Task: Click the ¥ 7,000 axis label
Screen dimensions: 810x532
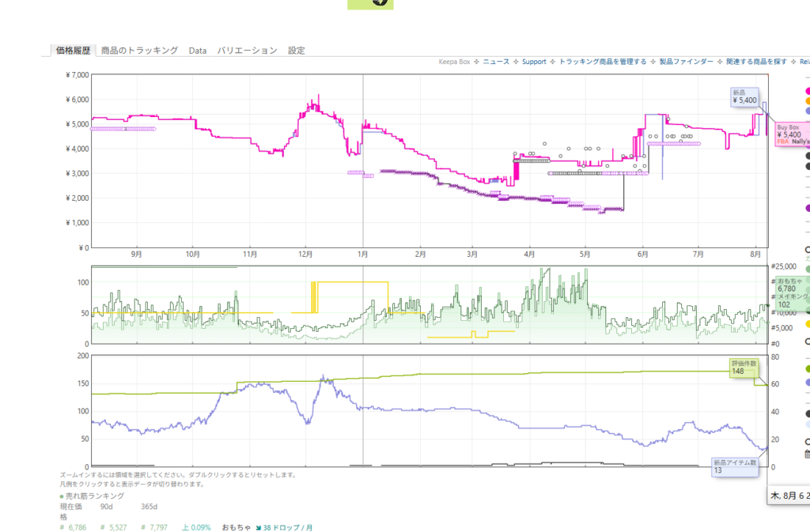Action: pyautogui.click(x=78, y=75)
